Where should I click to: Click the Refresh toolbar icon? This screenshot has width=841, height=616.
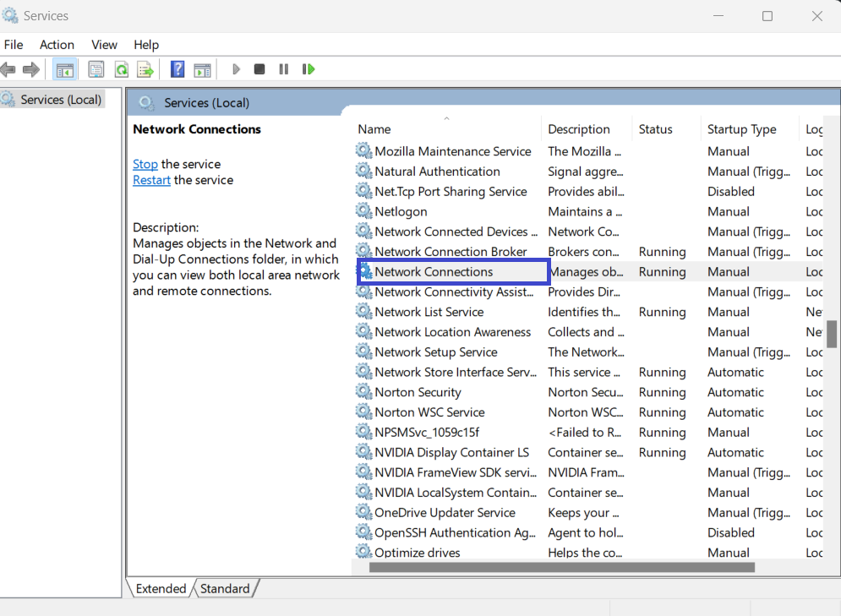(x=121, y=69)
